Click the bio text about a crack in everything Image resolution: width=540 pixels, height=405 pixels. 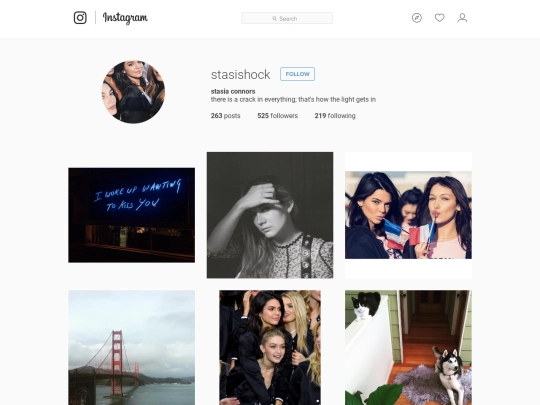point(293,100)
